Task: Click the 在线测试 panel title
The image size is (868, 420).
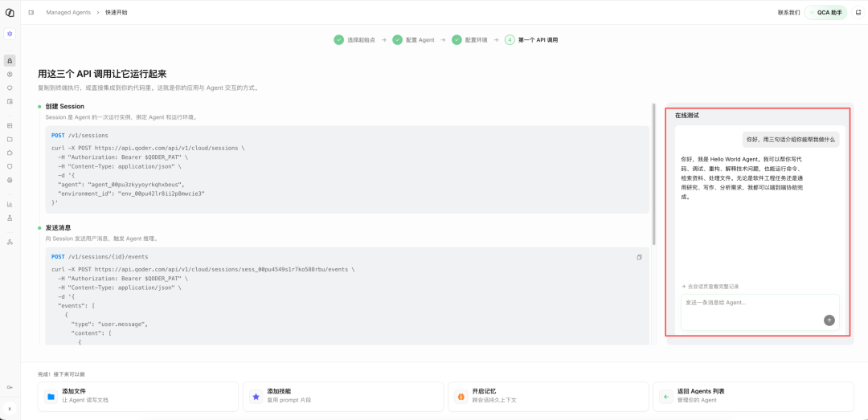Action: [x=686, y=116]
